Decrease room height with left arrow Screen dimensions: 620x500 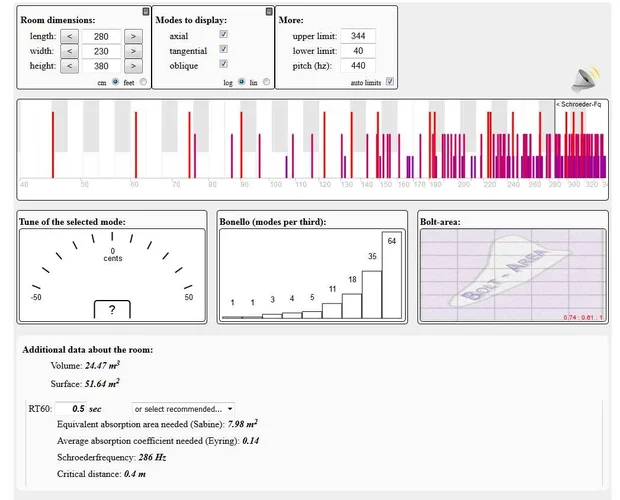tap(69, 66)
